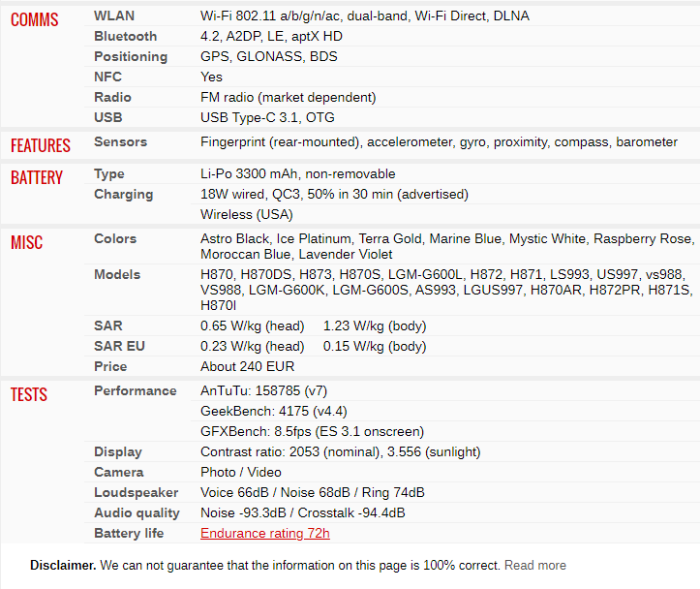Viewport: 700px width, 589px height.
Task: Click the Charging spec label
Action: point(124,195)
